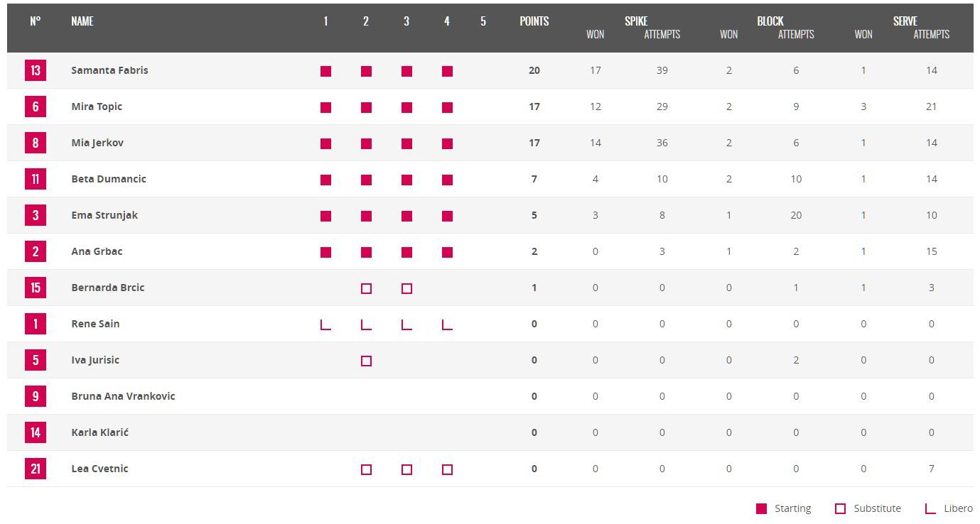Click the BLOCK column header
980x524 pixels.
click(x=770, y=21)
